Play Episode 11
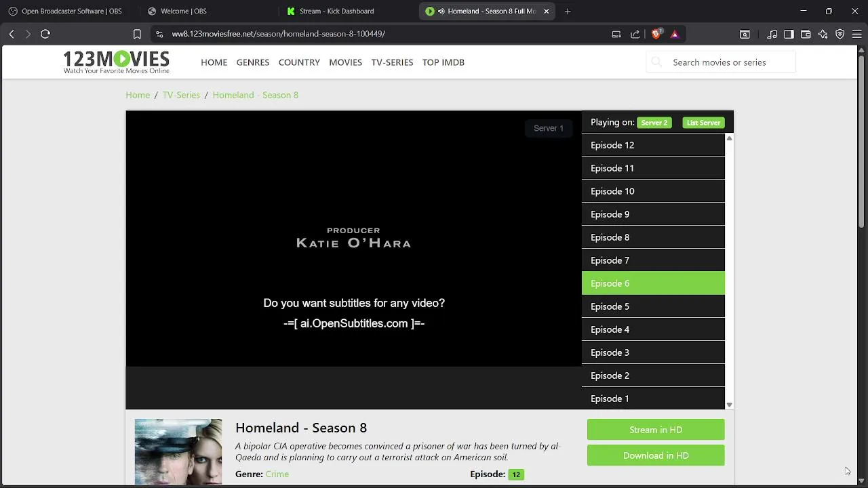The height and width of the screenshot is (488, 868). [x=653, y=168]
